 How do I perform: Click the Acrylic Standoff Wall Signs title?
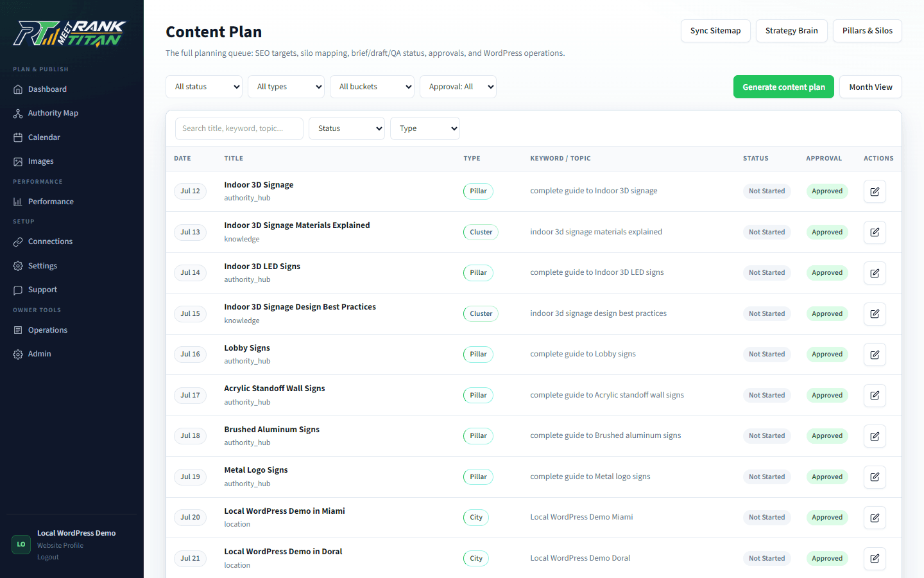click(x=274, y=389)
